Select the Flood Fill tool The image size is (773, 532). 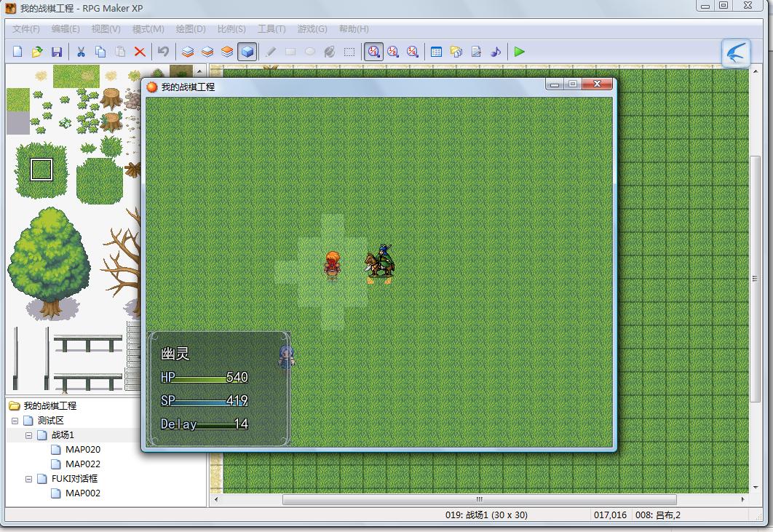click(x=329, y=52)
